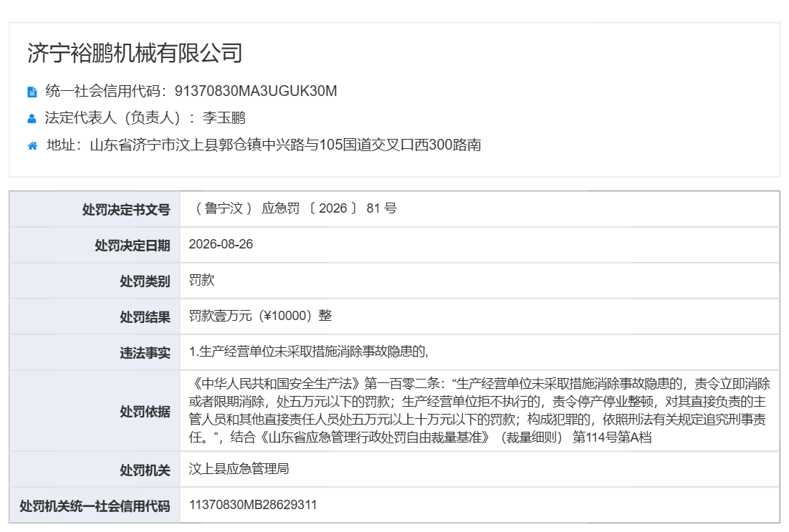
Task: Click legal basis paragraph citing 安全生产法
Action: coord(479,410)
